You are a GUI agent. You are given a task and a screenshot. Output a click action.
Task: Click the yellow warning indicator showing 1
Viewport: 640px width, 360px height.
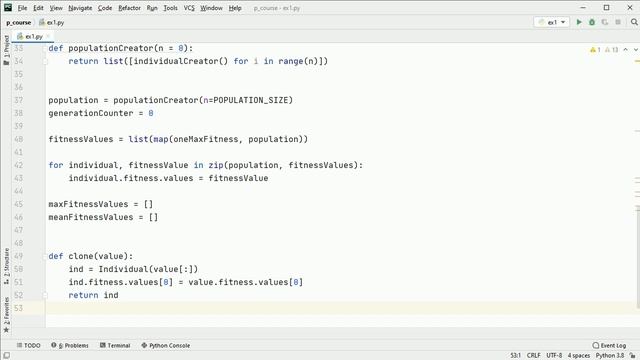595,50
